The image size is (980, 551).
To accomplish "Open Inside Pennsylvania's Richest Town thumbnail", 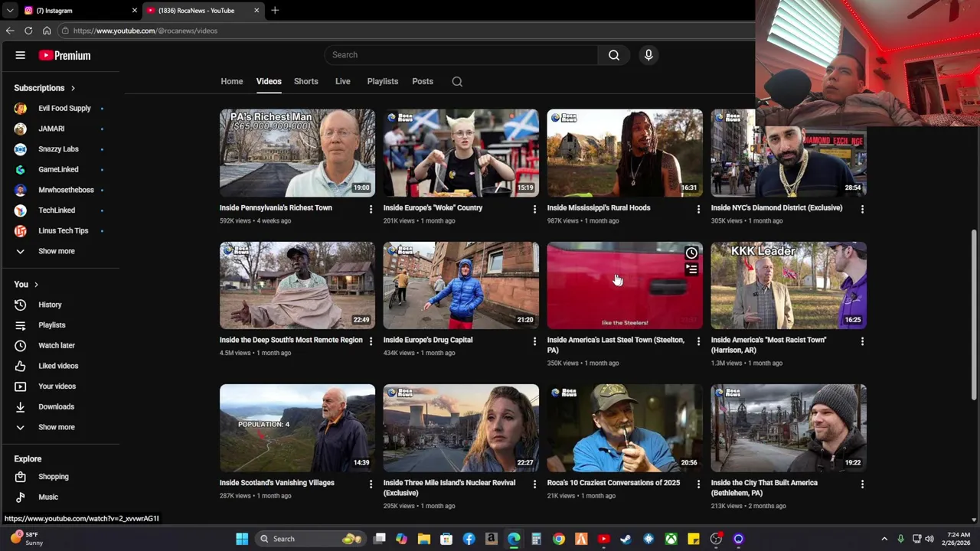I will [x=297, y=153].
